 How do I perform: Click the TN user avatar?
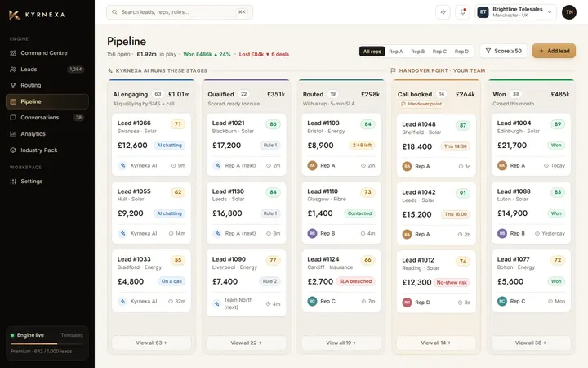coord(569,12)
